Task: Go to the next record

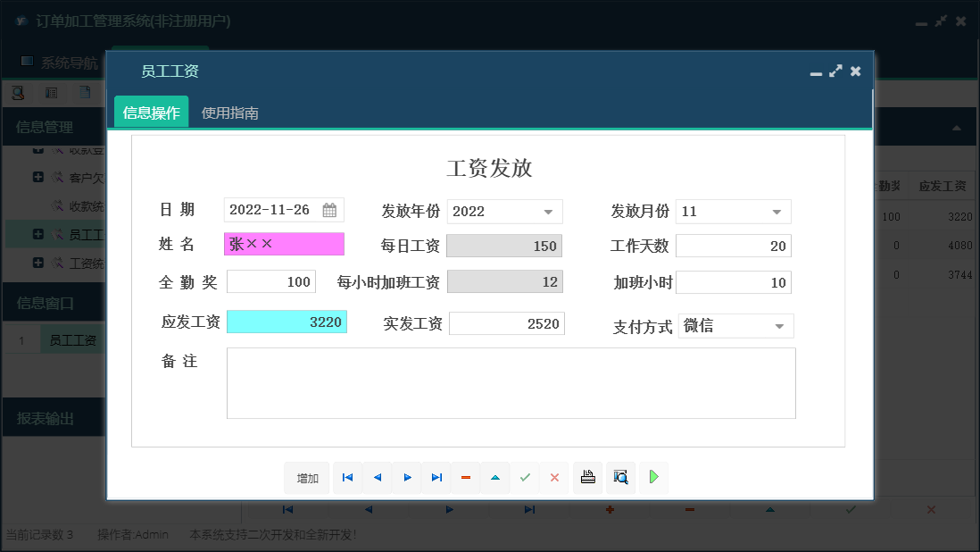Action: click(x=407, y=478)
